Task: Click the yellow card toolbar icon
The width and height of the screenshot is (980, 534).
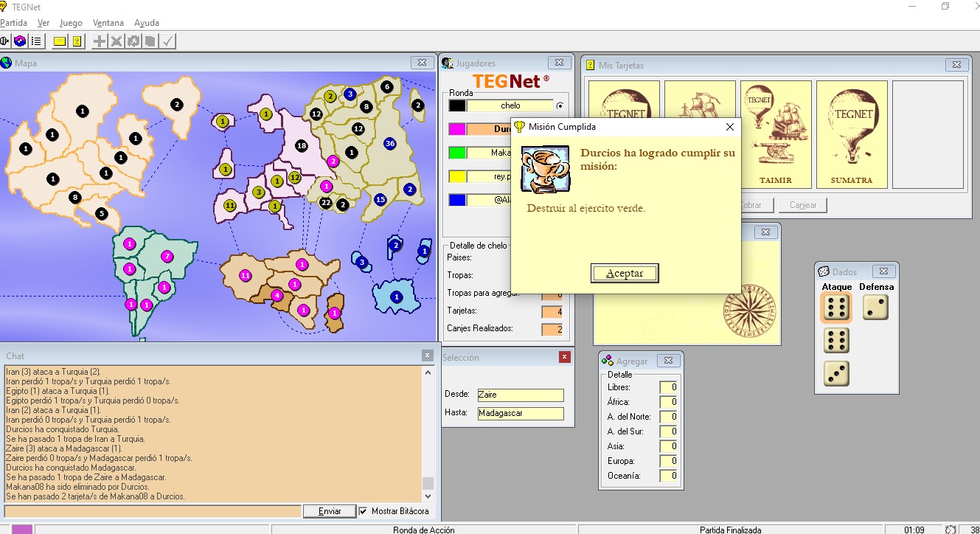Action: 60,41
